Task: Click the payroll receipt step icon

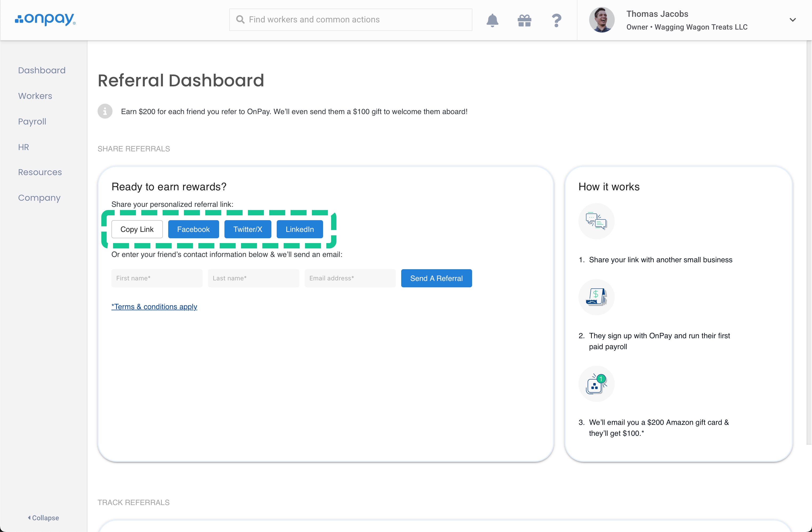Action: (596, 297)
